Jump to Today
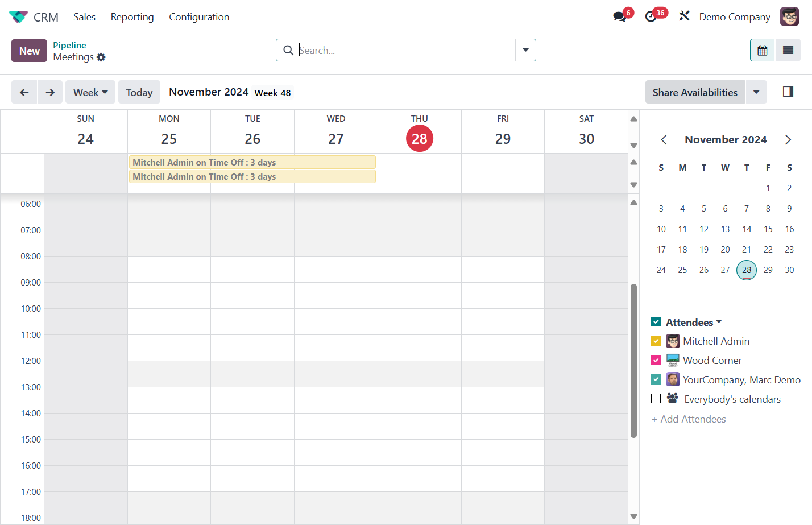 point(139,92)
